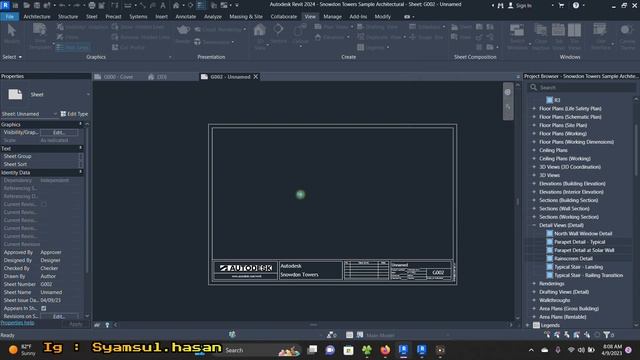This screenshot has height=360, width=640.
Task: Click the drawing area horizontal scrollbar
Action: [313, 325]
